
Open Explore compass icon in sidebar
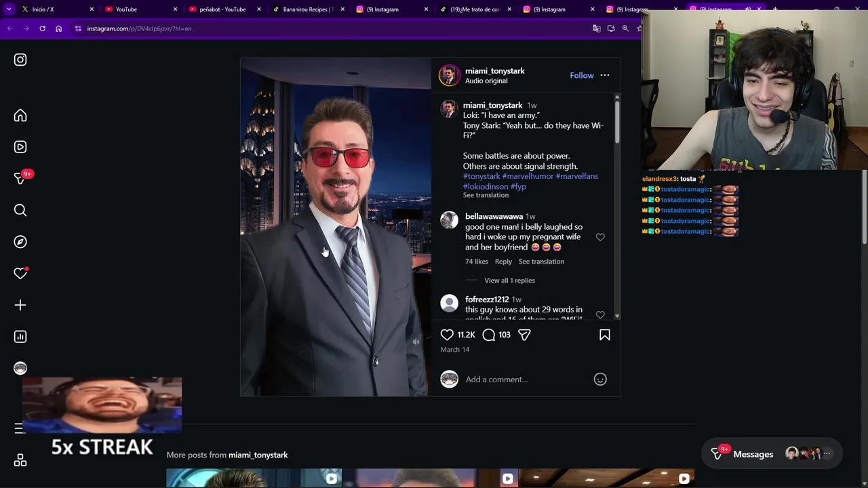20,242
